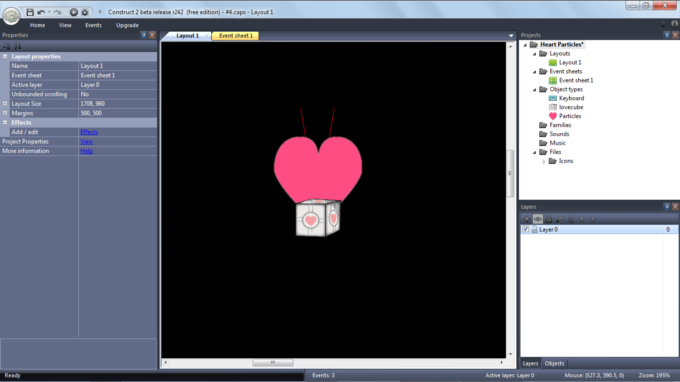Run the layout with the play icon
This screenshot has height=382, width=680.
[x=74, y=12]
